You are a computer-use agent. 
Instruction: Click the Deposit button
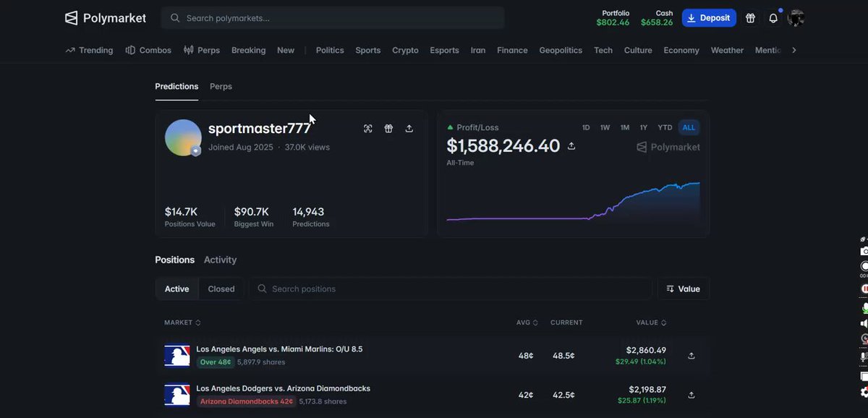point(709,18)
